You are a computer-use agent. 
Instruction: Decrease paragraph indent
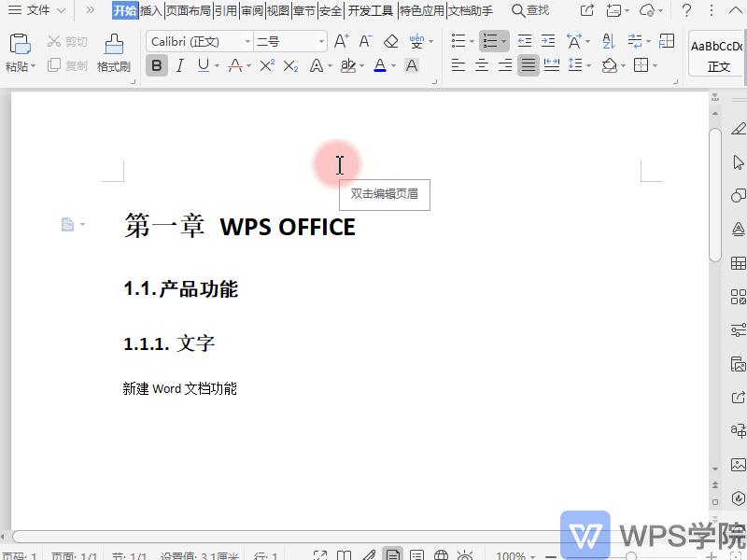point(525,42)
